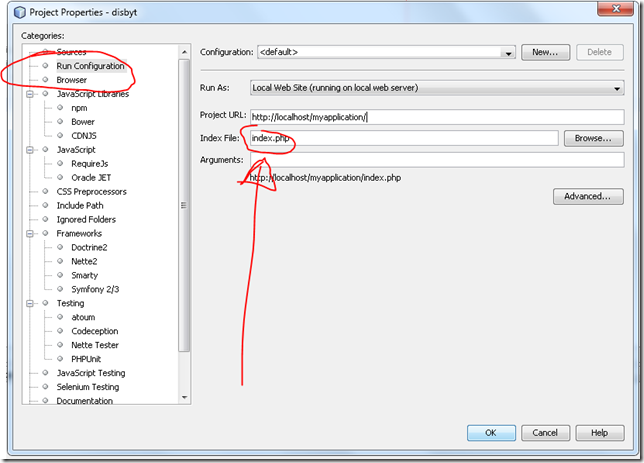This screenshot has height=463, width=644.
Task: Select JavaScript Libraries category
Action: coord(92,94)
